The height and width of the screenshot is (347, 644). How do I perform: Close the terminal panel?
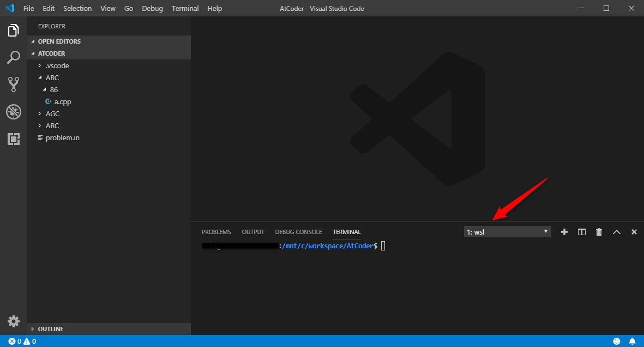click(634, 232)
